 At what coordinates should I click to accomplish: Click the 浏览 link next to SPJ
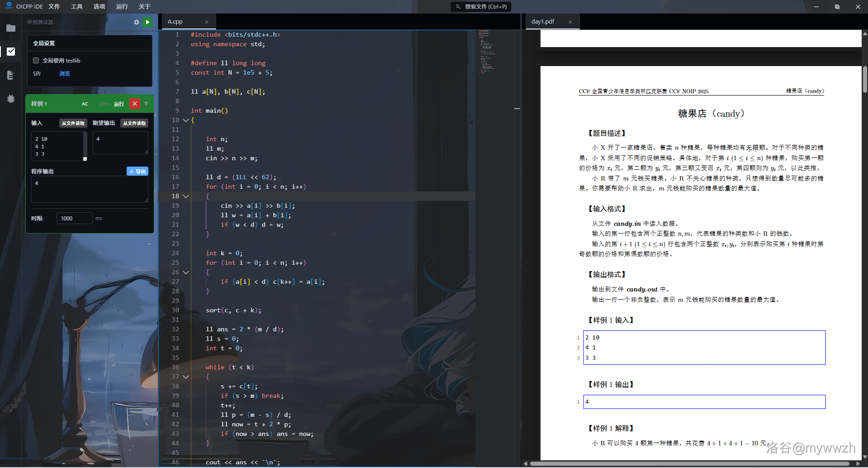pyautogui.click(x=65, y=74)
